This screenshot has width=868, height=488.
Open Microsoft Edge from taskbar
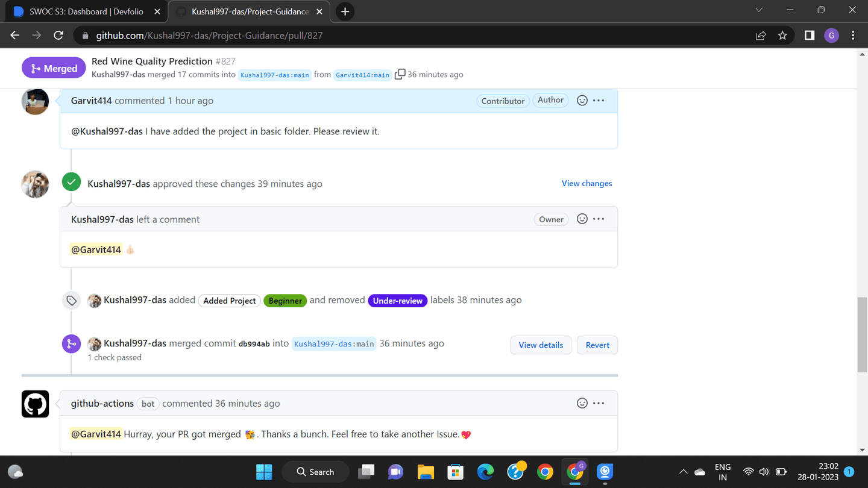tap(485, 472)
